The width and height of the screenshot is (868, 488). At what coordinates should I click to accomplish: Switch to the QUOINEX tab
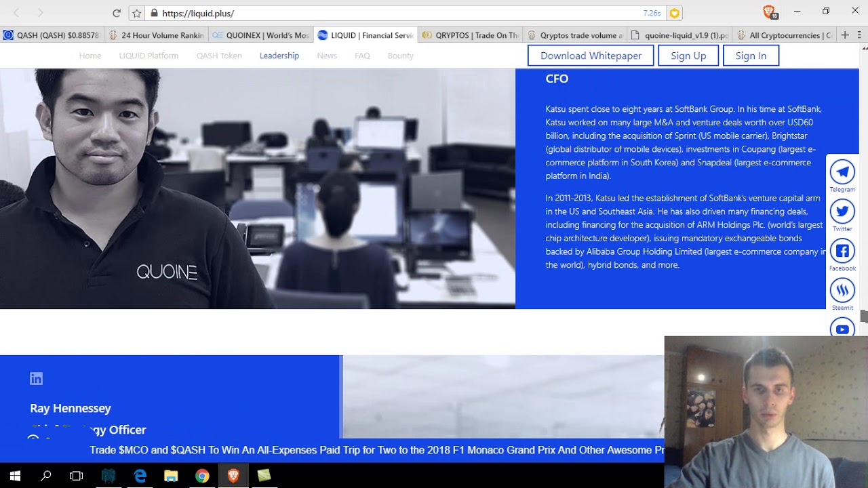[261, 35]
